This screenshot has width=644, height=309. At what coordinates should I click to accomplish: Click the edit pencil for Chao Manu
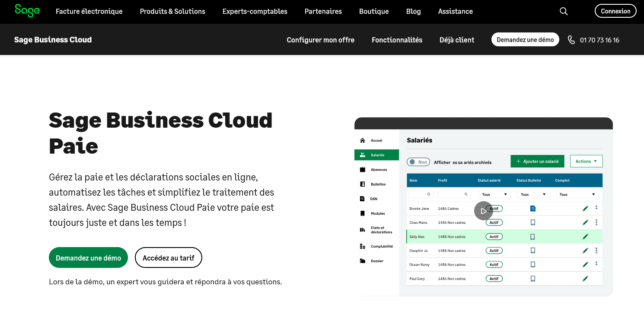(586, 222)
